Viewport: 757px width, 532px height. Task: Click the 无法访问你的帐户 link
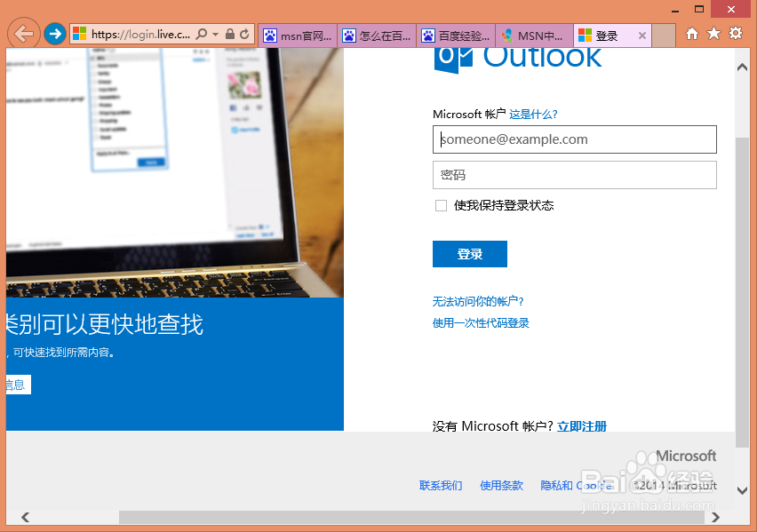481,301
